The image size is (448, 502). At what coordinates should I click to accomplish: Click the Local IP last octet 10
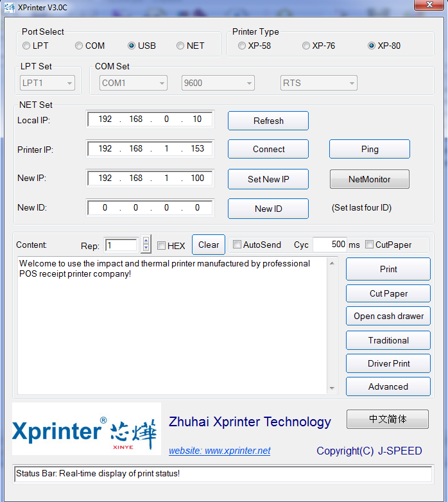click(197, 119)
